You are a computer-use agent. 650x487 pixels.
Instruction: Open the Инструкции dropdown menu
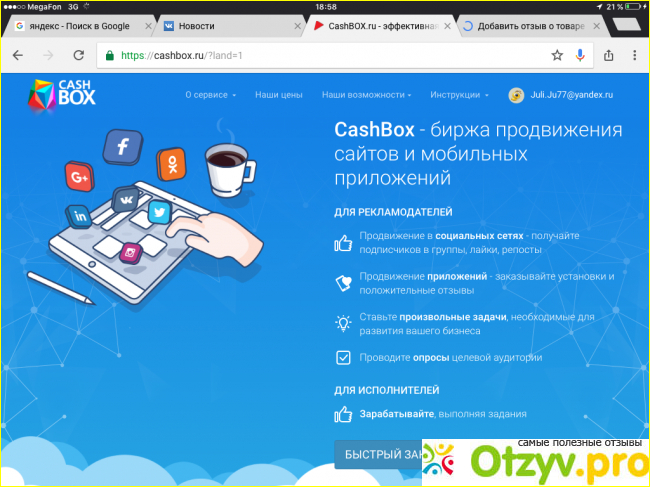(x=459, y=95)
